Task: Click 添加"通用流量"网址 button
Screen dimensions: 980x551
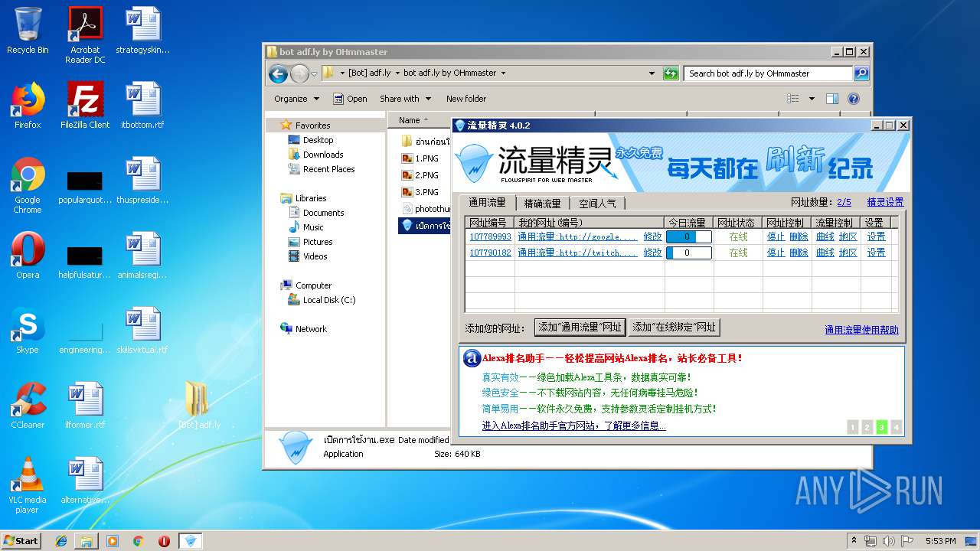Action: tap(580, 327)
